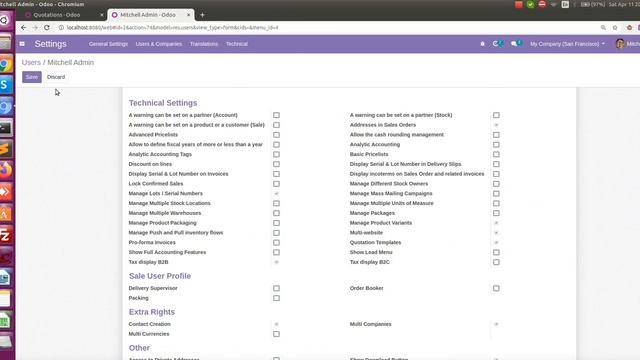The width and height of the screenshot is (640, 360).
Task: Open LibreOffice Calc from the dock
Action: [5, 320]
